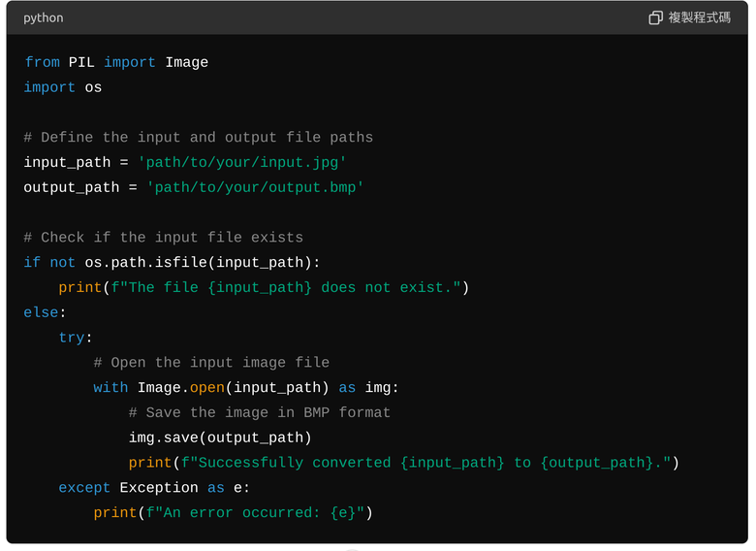Screen dimensions: 756x551
Task: Click the 'import os' line
Action: point(63,87)
